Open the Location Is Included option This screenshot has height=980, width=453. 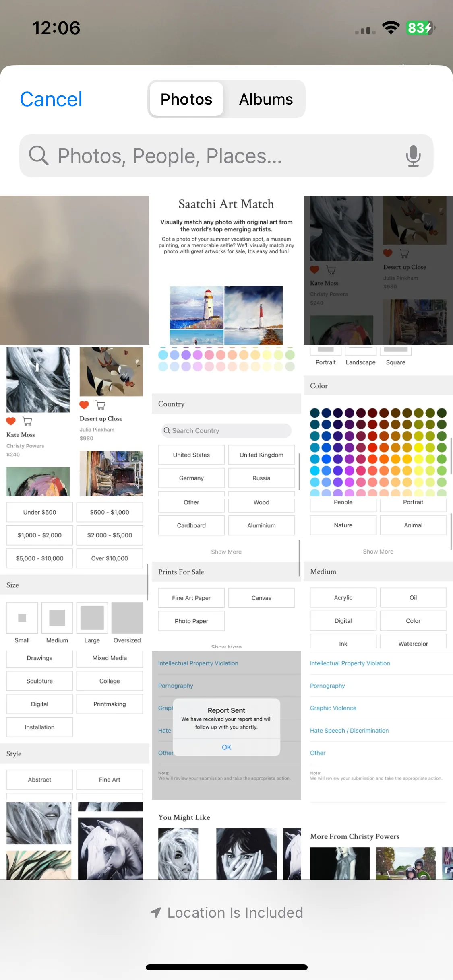pos(227,912)
